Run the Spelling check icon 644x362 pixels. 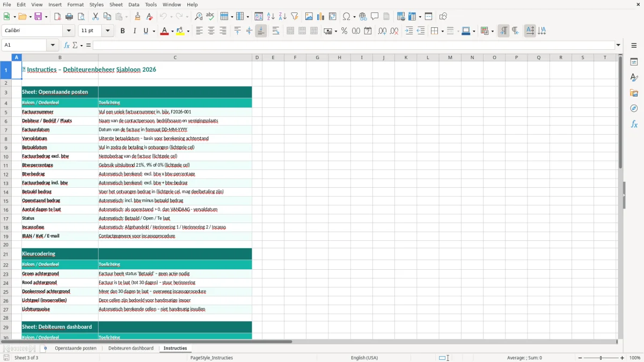(210, 17)
